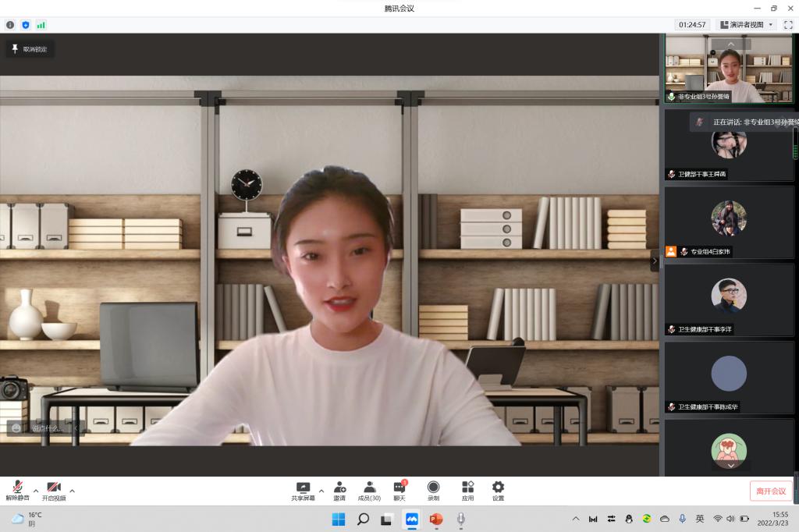Open the meeting info icon
Viewport: 799px width, 532px height.
(10, 25)
